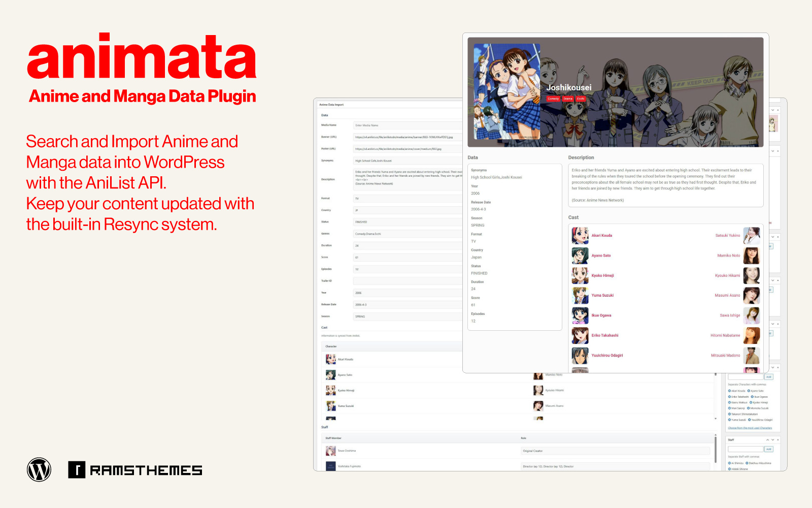812x508 pixels.
Task: Click the Banner (URL) field
Action: (x=408, y=137)
